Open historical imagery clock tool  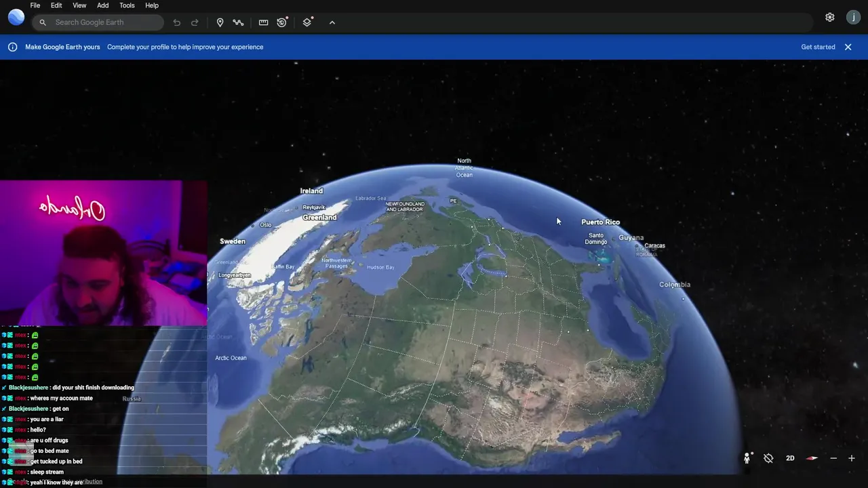282,22
